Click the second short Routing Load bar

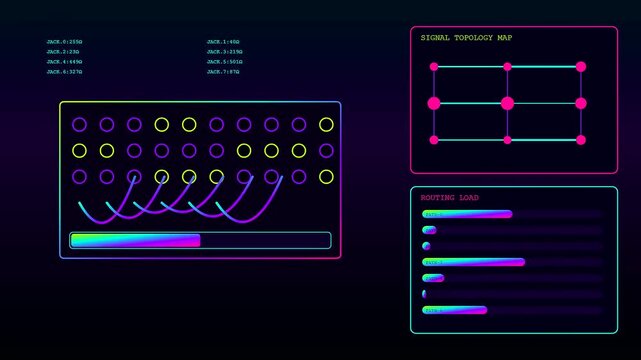(429, 230)
